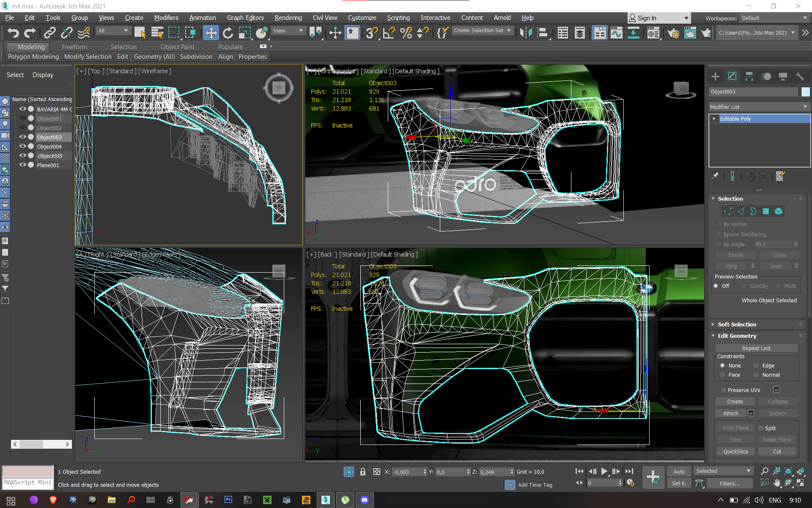Image resolution: width=812 pixels, height=508 pixels.
Task: Select the Select and Move tool
Action: (x=211, y=33)
